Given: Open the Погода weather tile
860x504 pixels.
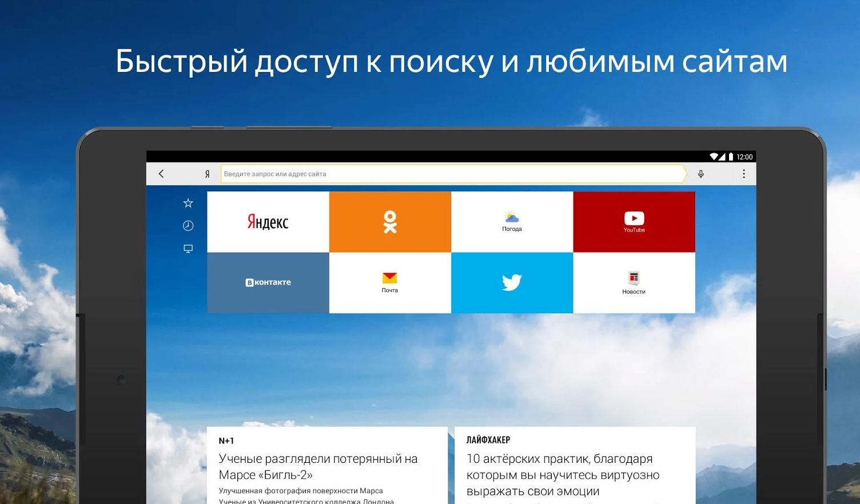Looking at the screenshot, I should (x=512, y=222).
